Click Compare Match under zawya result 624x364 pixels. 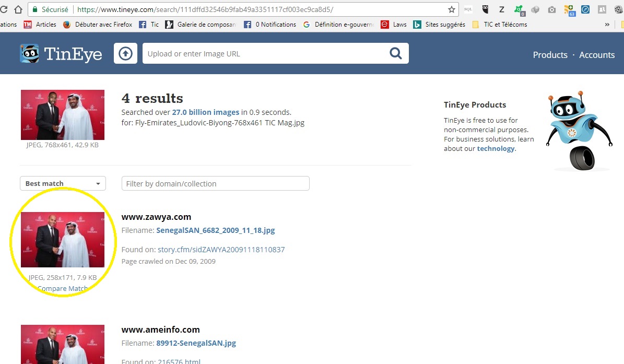click(x=63, y=288)
